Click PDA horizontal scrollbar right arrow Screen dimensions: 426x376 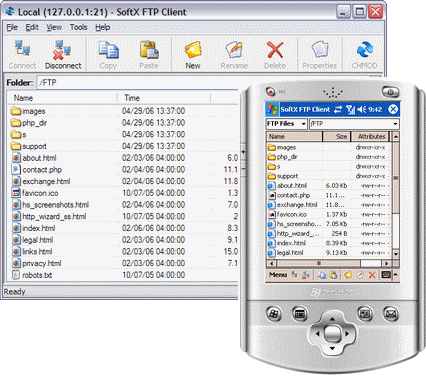(x=387, y=263)
